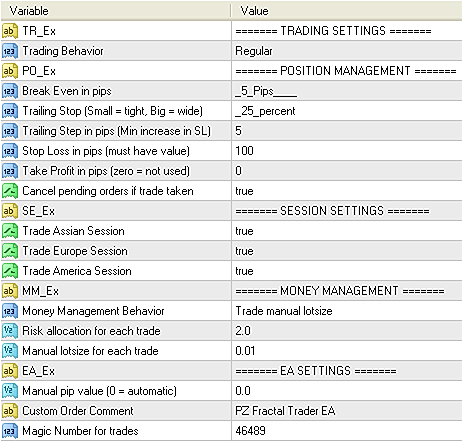Click the boolean icon beside Cancel pending orders

pos(10,191)
